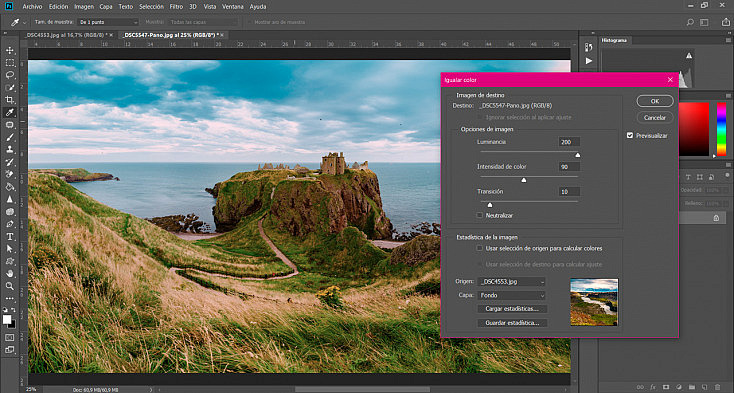Image resolution: width=734 pixels, height=393 pixels.
Task: Click OK in Igualar color dialog
Action: [x=655, y=101]
